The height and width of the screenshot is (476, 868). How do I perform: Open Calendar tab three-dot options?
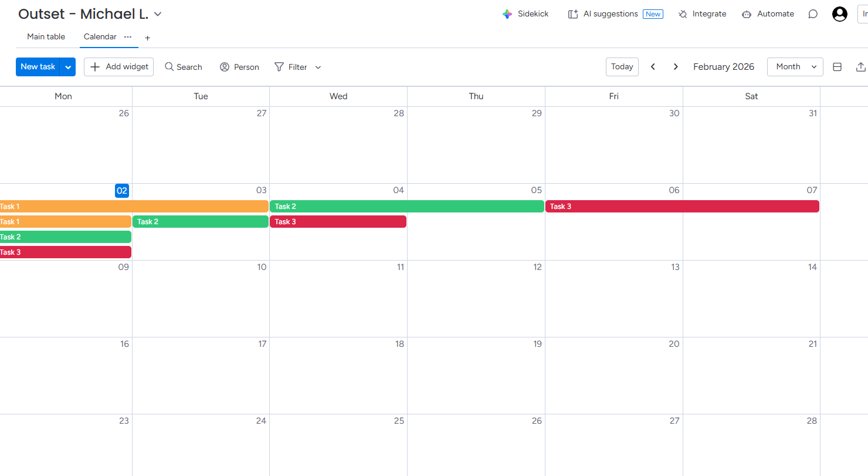click(x=128, y=36)
